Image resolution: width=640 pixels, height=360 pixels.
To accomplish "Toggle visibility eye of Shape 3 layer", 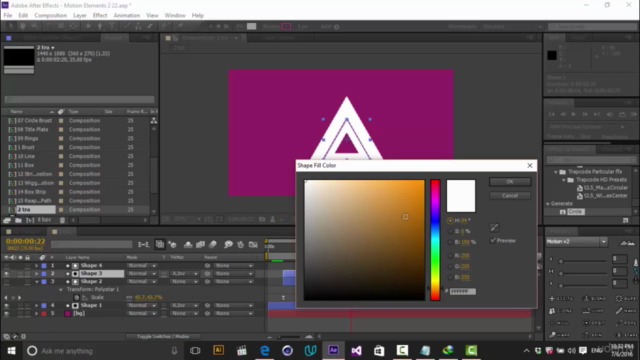I will (7, 273).
